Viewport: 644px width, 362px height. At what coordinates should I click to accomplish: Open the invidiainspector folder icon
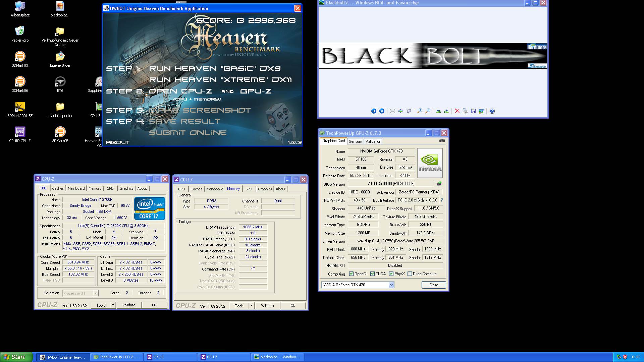60,110
